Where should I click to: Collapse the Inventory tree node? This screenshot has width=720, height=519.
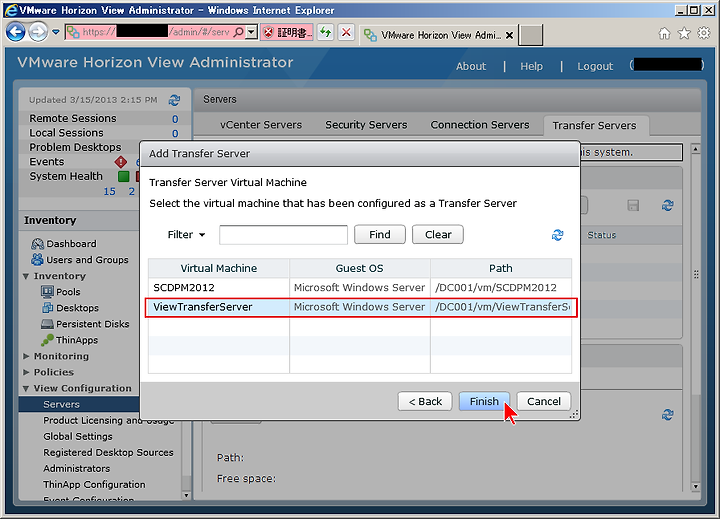pos(26,276)
